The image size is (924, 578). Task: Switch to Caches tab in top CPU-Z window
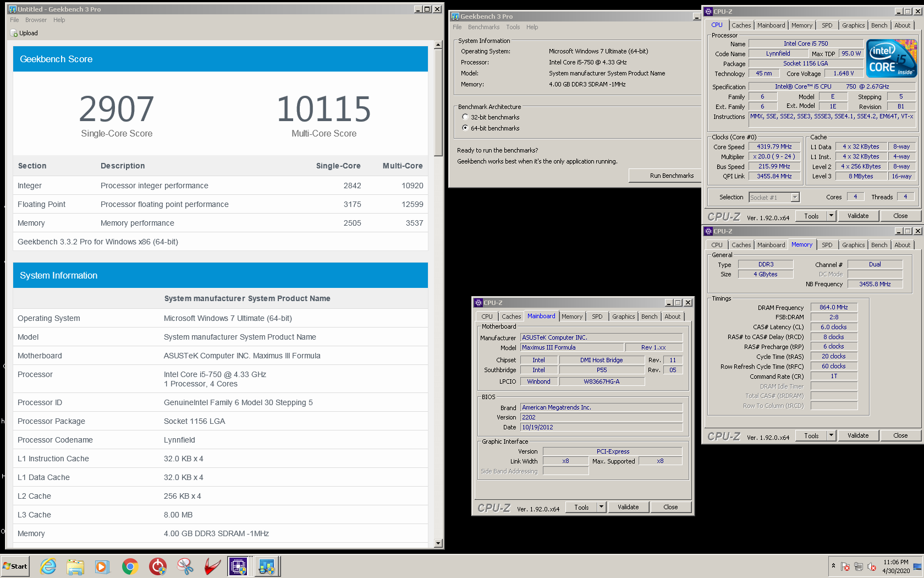[x=741, y=25]
